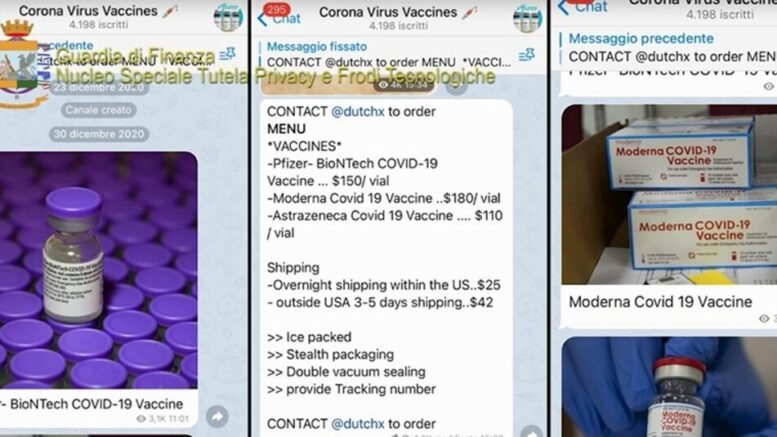Tap pinned messages list icon in middle panel
777x437 pixels.
(x=526, y=55)
